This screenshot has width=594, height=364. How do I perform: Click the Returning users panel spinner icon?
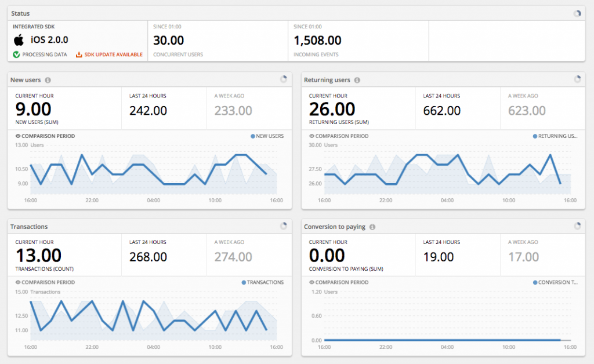577,79
